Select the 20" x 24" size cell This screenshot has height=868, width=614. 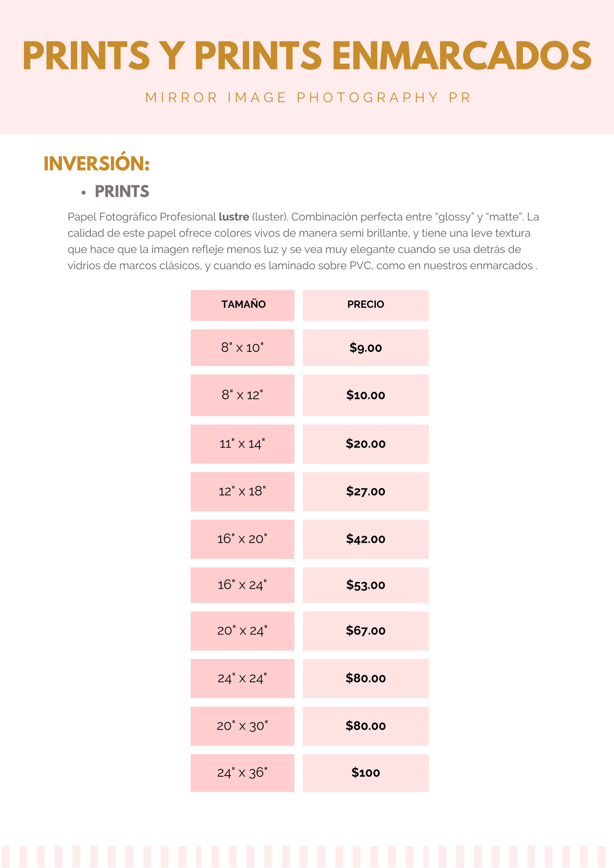tap(242, 631)
